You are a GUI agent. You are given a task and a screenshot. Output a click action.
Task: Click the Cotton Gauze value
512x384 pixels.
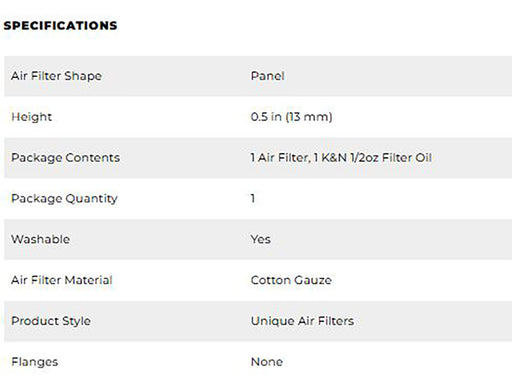click(291, 280)
